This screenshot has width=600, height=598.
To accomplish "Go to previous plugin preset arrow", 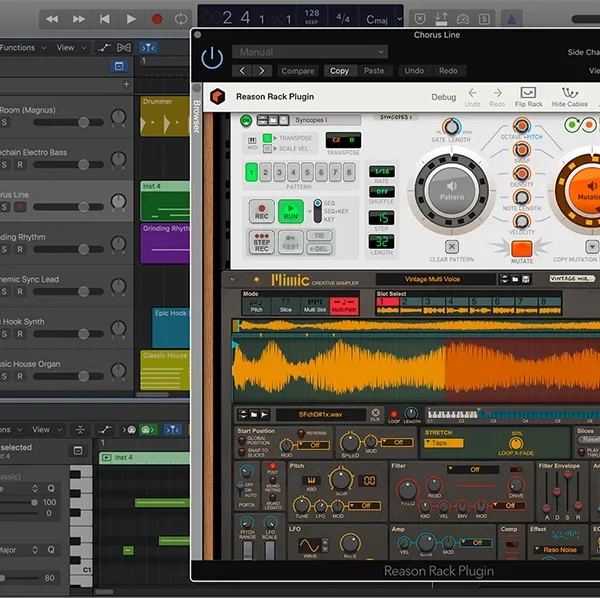I will (242, 71).
